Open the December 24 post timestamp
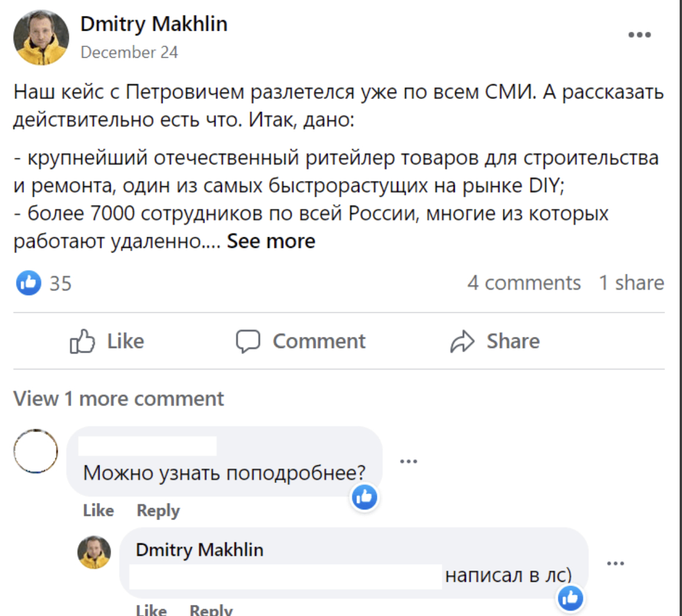This screenshot has height=616, width=682. coord(129,52)
